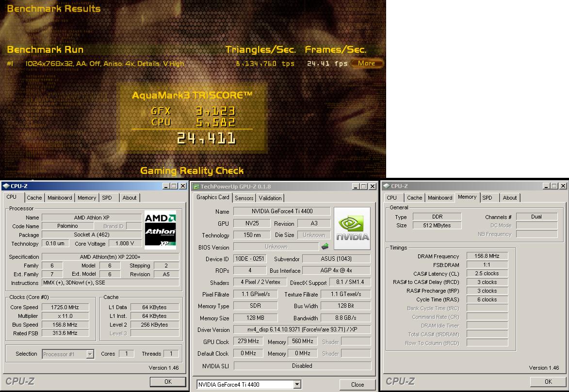Click the CAS# Latency 2.5 clocks value

[x=487, y=273]
